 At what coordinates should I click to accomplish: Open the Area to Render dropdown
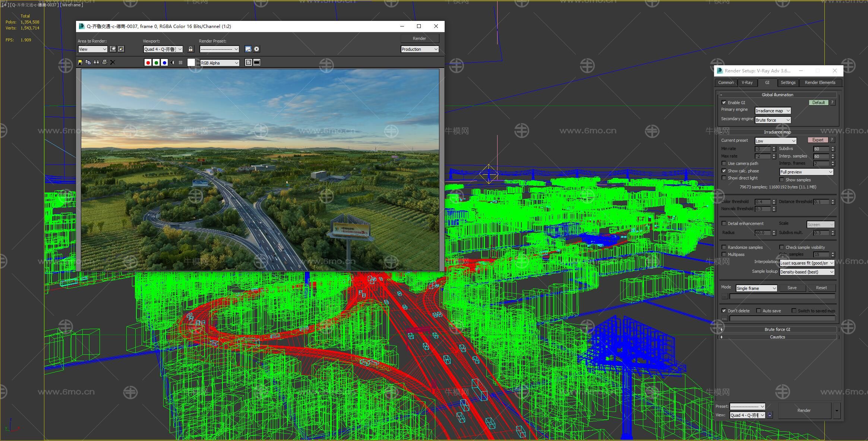pos(92,49)
